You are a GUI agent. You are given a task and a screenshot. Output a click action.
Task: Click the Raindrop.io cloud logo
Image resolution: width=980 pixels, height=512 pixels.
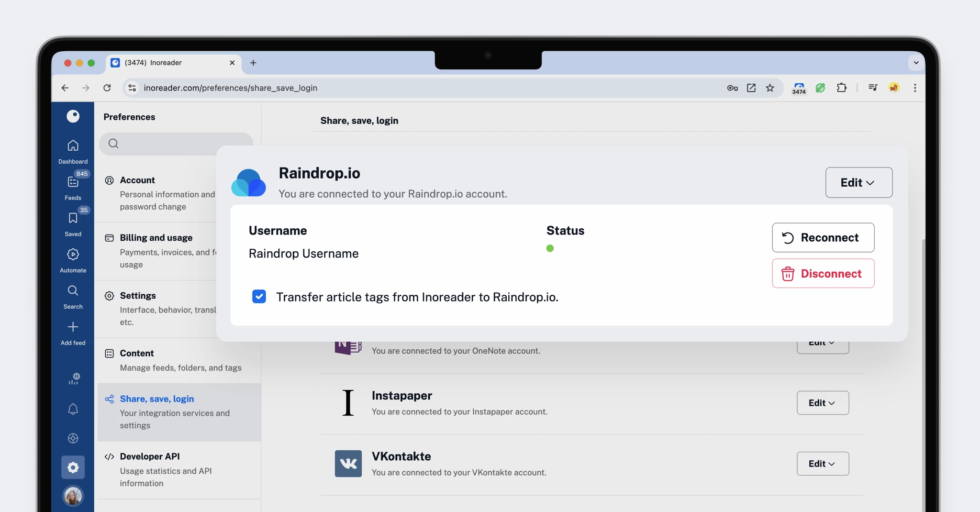tap(248, 182)
